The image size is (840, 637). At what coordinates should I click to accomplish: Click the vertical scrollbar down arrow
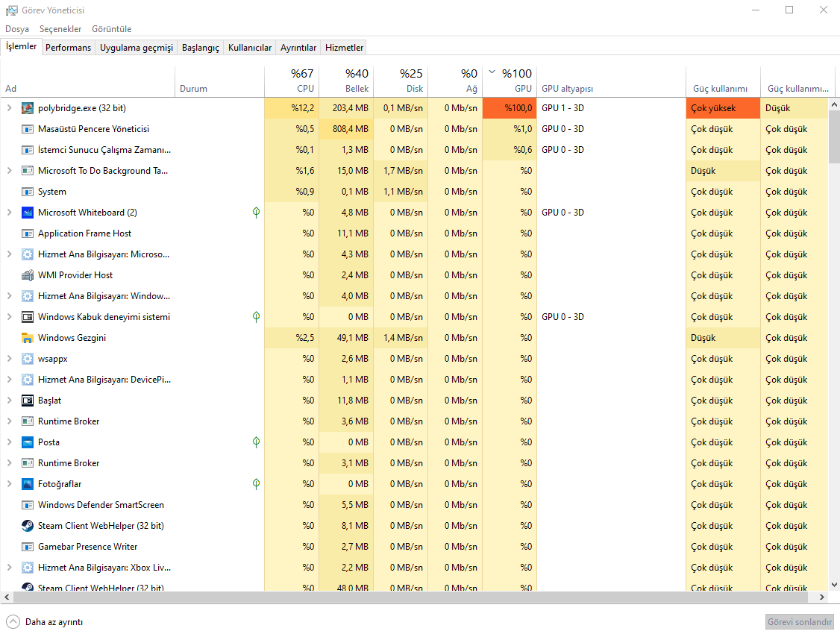click(834, 585)
